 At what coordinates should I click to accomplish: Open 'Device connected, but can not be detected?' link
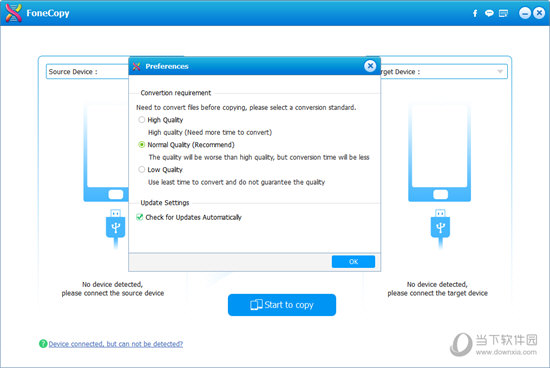(x=116, y=344)
